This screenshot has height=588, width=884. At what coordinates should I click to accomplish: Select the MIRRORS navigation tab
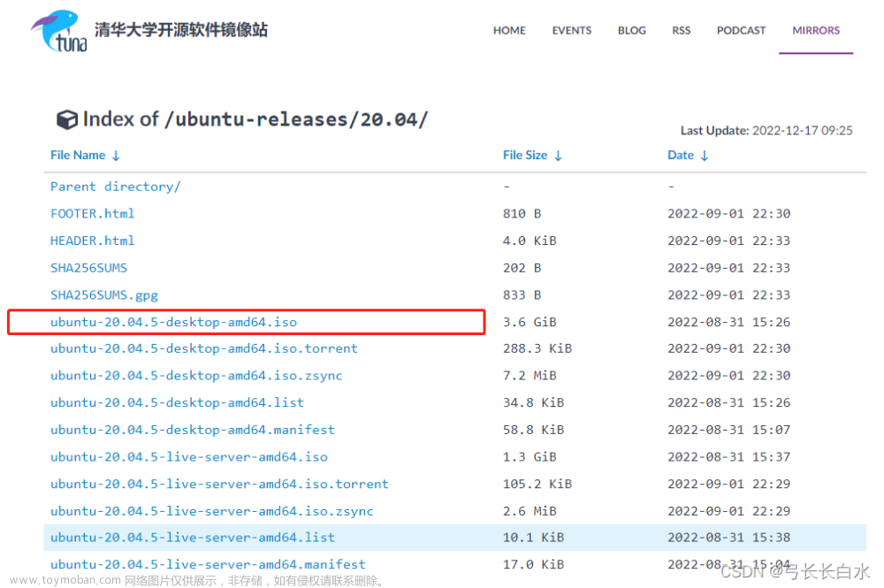coord(815,30)
